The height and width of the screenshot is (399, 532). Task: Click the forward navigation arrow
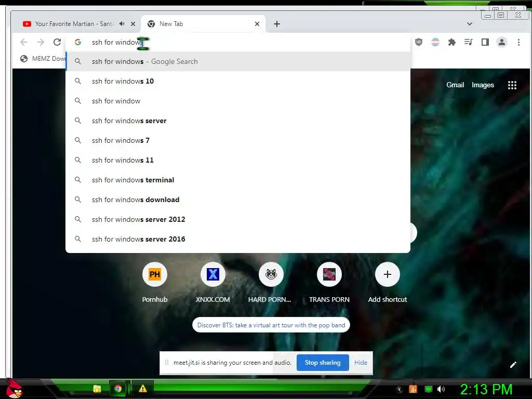[x=41, y=42]
